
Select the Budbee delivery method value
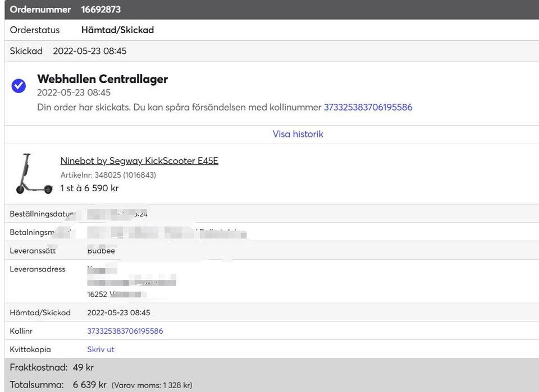(101, 251)
